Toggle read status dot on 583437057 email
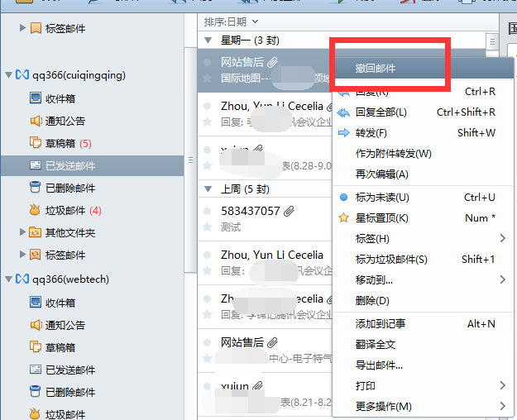The image size is (517, 420). click(x=207, y=211)
